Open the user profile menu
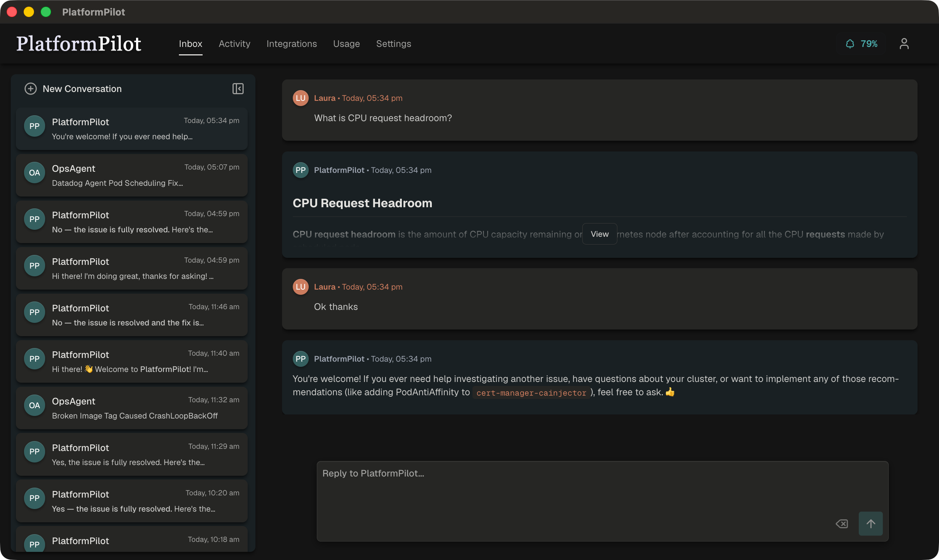939x560 pixels. coord(904,44)
